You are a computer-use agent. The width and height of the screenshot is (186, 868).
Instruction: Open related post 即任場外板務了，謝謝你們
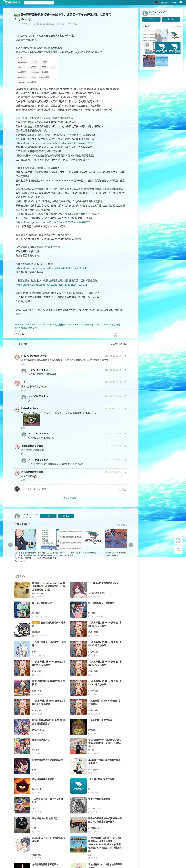pyautogui.click(x=101, y=603)
